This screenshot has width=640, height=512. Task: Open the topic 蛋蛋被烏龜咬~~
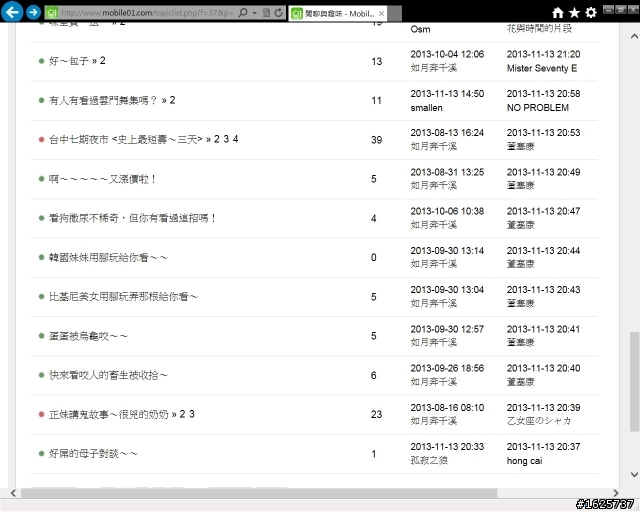[x=89, y=336]
